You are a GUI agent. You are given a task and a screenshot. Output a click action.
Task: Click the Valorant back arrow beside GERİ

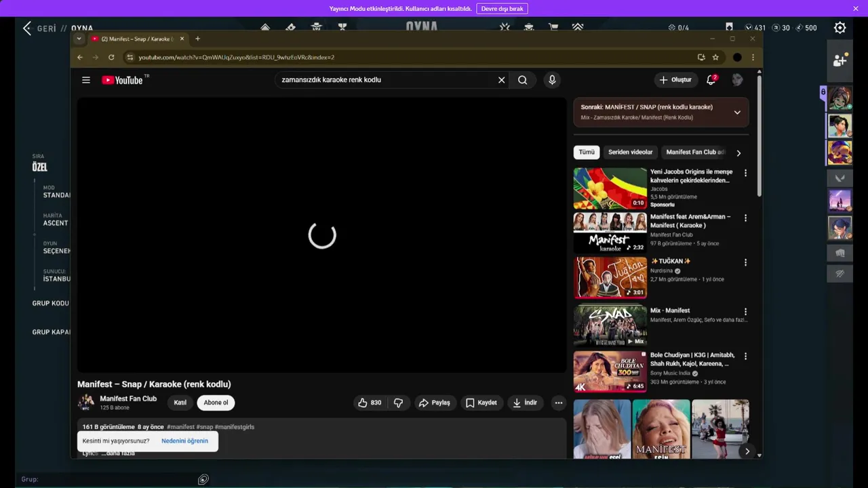pyautogui.click(x=26, y=28)
